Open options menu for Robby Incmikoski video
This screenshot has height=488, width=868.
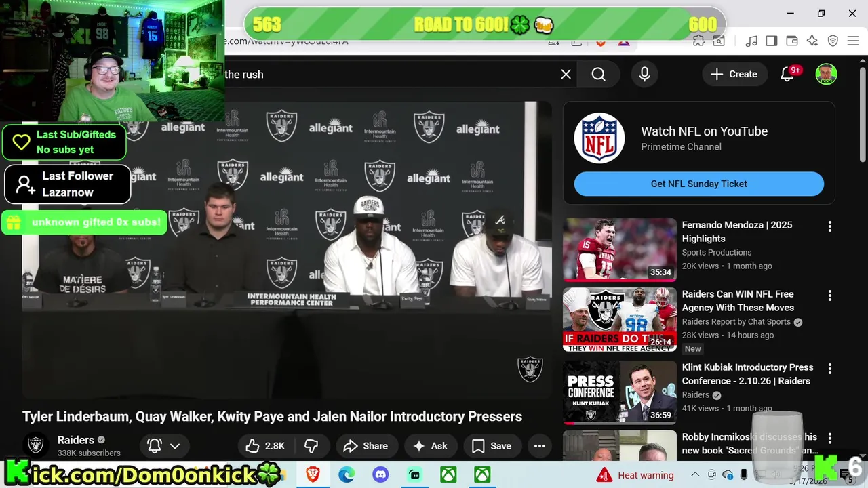point(829,439)
